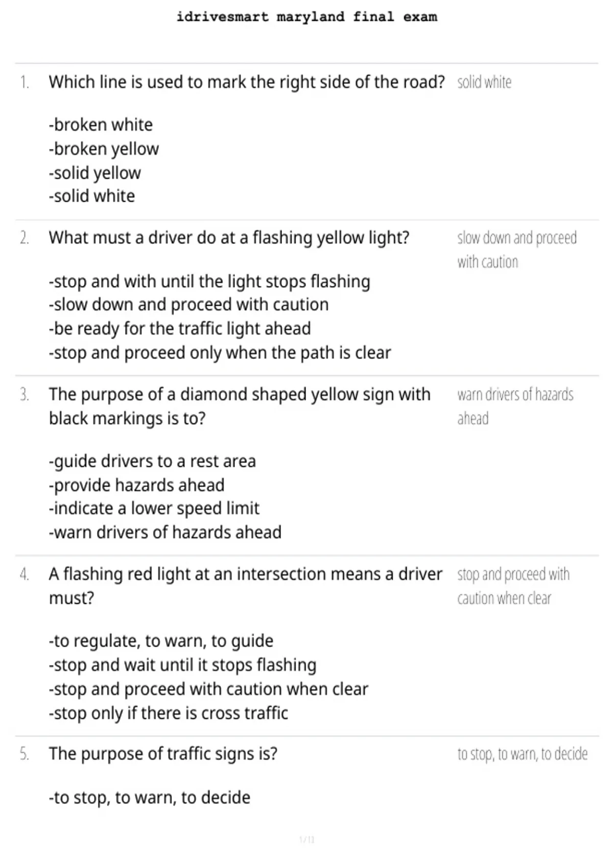Click '-be ready for the traffic light ahead'
This screenshot has width=613, height=868.
coord(180,328)
